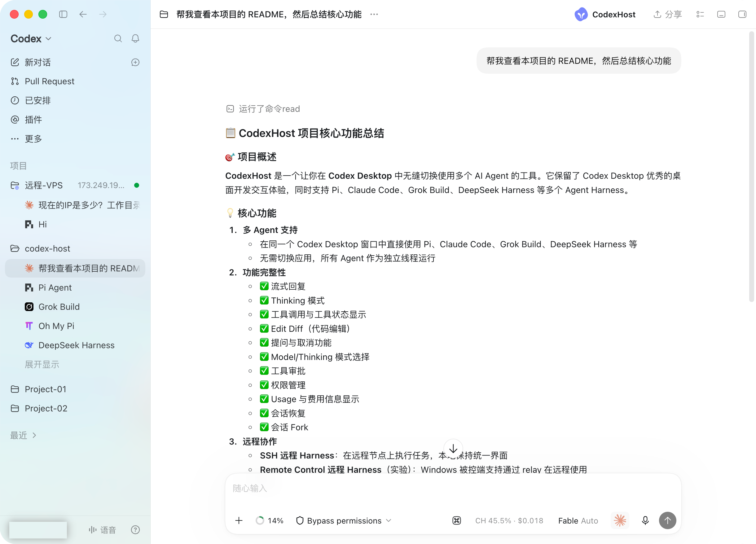This screenshot has height=544, width=756.
Task: Click the command key shortcut icon
Action: click(457, 521)
